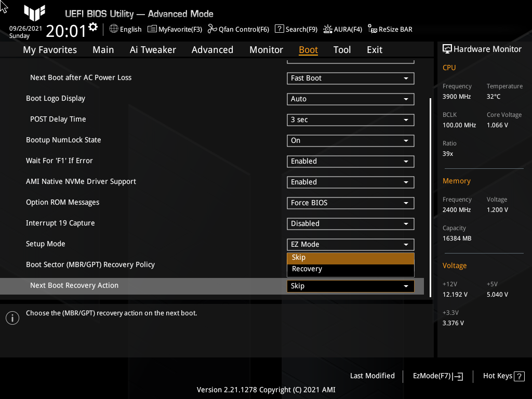This screenshot has height=399, width=532.
Task: Toggle Wait For 'F1' If Error setting
Action: tap(350, 161)
